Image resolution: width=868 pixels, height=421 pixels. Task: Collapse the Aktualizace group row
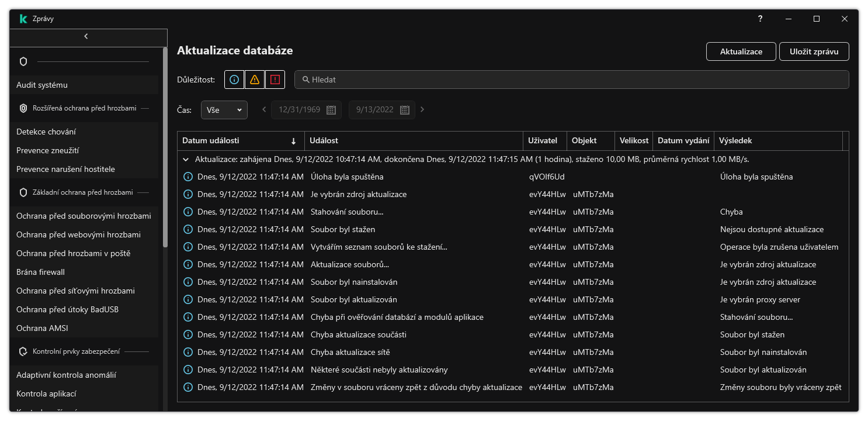point(186,159)
